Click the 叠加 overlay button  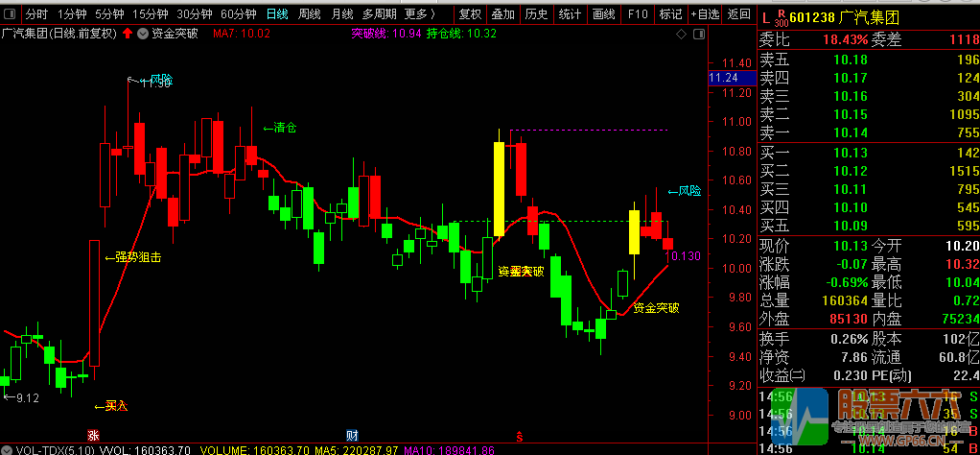[x=503, y=13]
